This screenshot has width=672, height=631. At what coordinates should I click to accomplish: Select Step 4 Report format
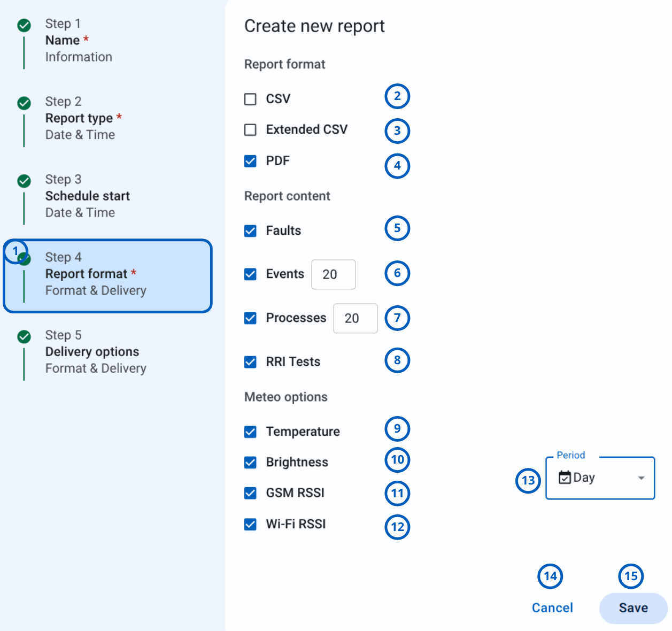tap(107, 276)
